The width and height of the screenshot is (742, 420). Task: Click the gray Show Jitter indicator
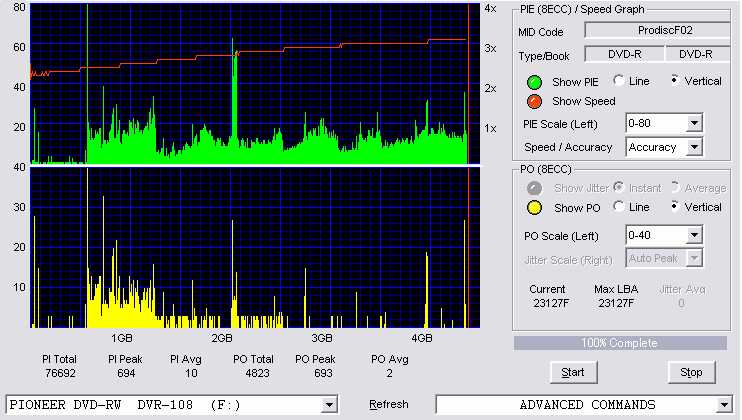(x=534, y=188)
